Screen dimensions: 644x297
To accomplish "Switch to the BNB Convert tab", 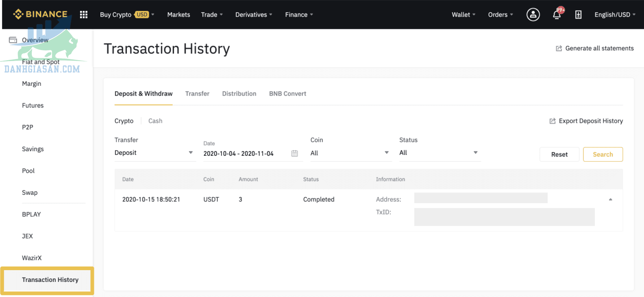I will pos(287,94).
